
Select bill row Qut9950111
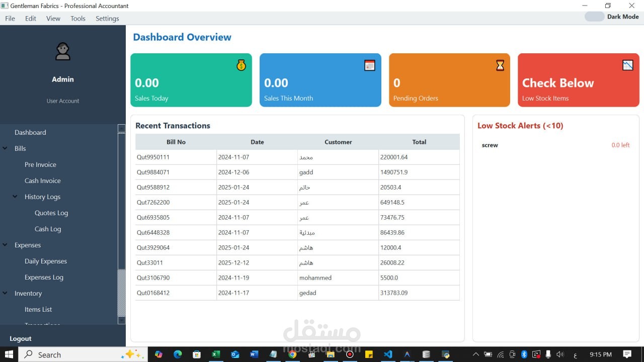point(297,157)
